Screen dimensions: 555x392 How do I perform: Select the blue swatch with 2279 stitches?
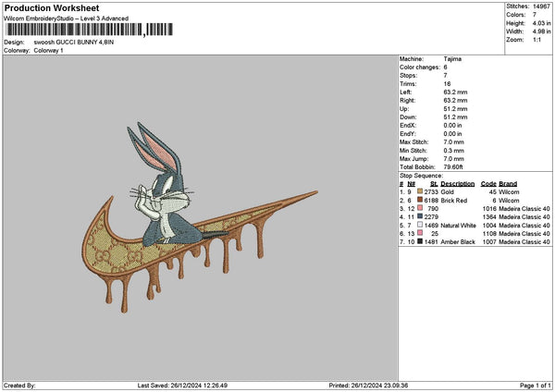pos(420,216)
